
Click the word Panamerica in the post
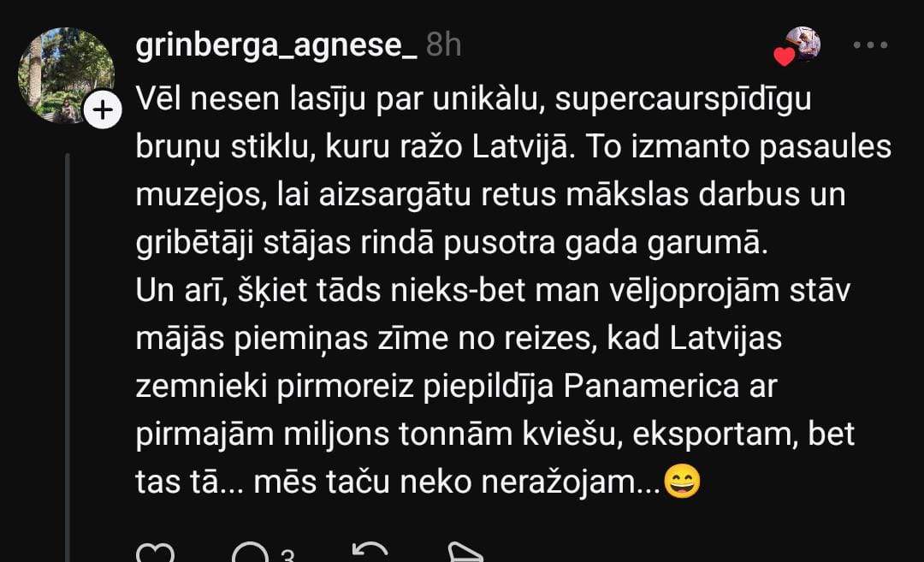(x=651, y=387)
